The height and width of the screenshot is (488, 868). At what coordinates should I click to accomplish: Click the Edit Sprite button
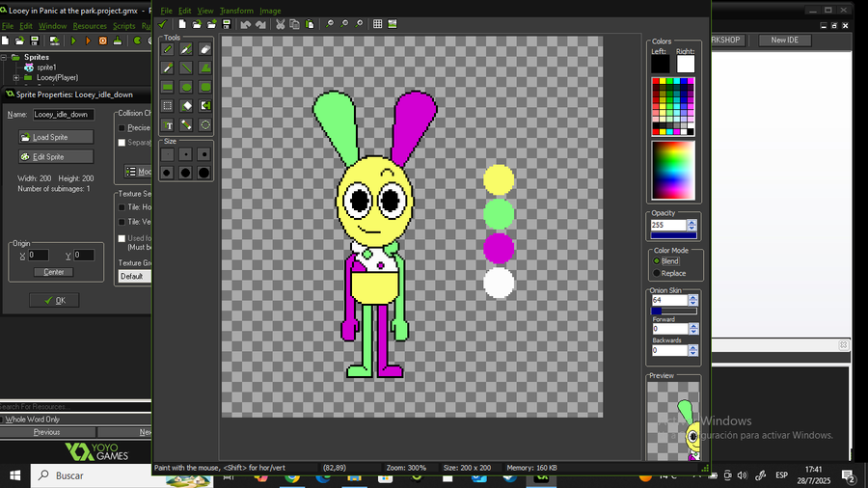click(56, 157)
